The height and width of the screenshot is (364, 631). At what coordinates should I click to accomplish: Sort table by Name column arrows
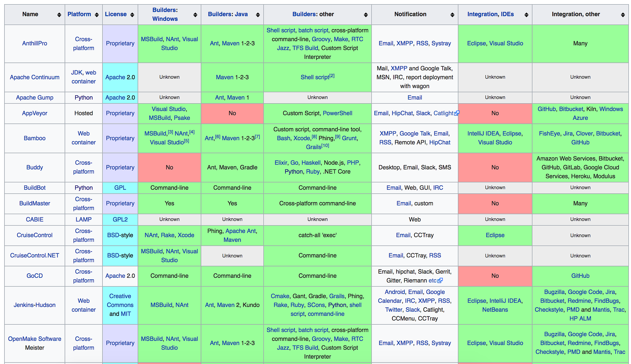point(59,15)
